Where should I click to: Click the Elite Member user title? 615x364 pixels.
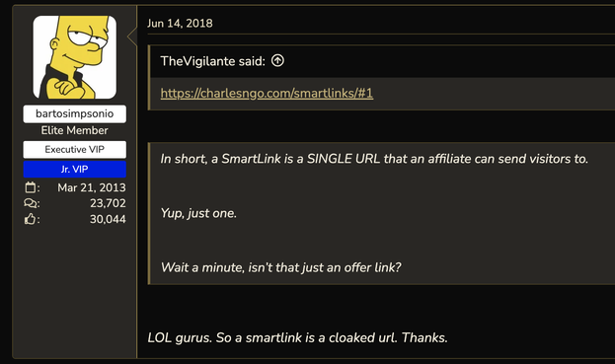coord(74,130)
